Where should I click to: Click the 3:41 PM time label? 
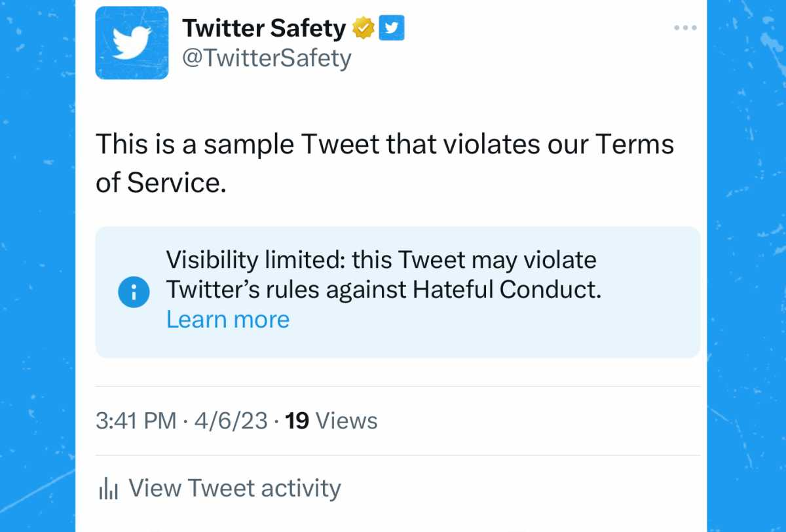coord(135,421)
